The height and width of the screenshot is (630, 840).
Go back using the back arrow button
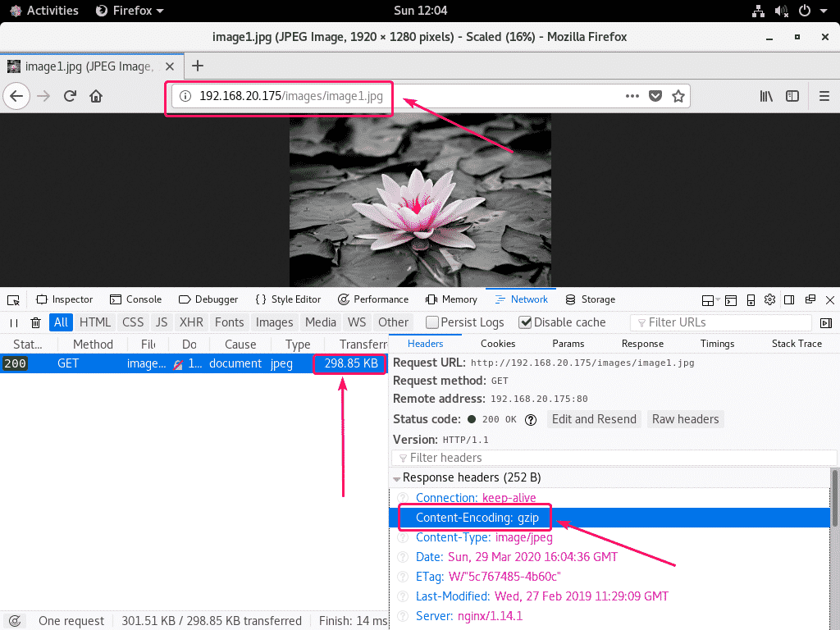16,97
